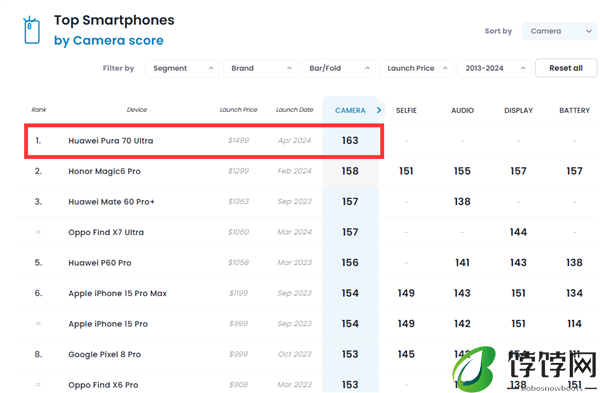The height and width of the screenshot is (393, 600).
Task: Click the smartphone camera icon beside the title
Action: 31,30
